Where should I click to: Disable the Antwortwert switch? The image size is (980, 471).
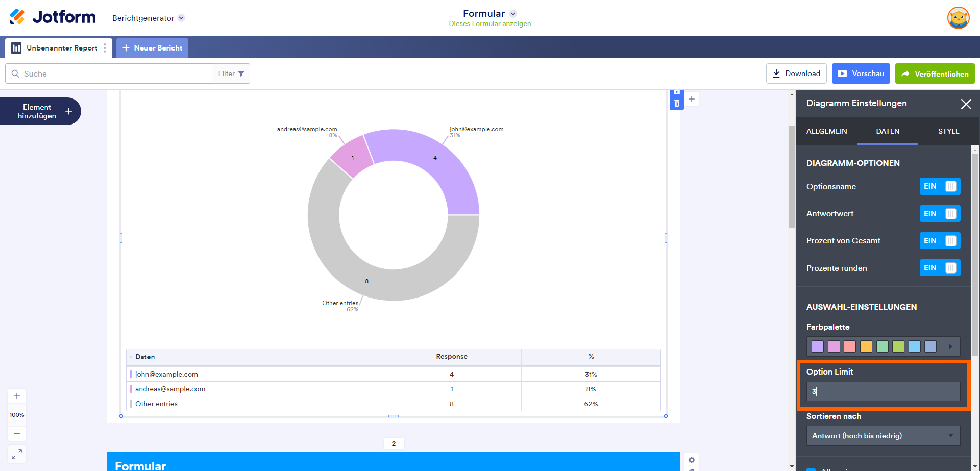[x=940, y=214]
